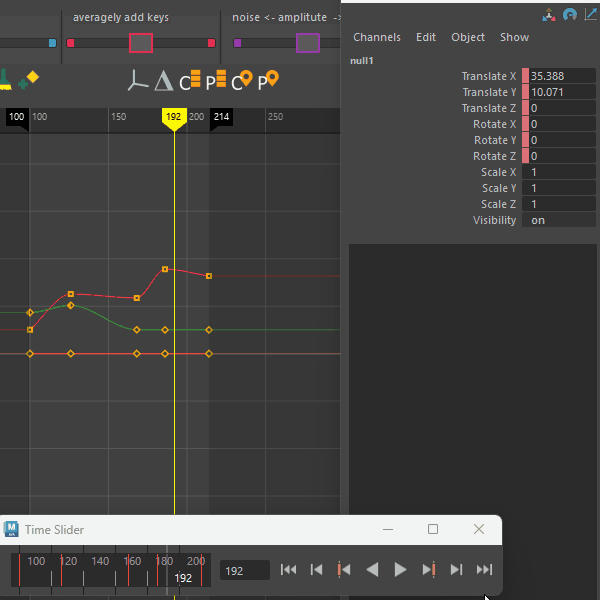
Task: Jump to end of playback range
Action: [x=484, y=570]
